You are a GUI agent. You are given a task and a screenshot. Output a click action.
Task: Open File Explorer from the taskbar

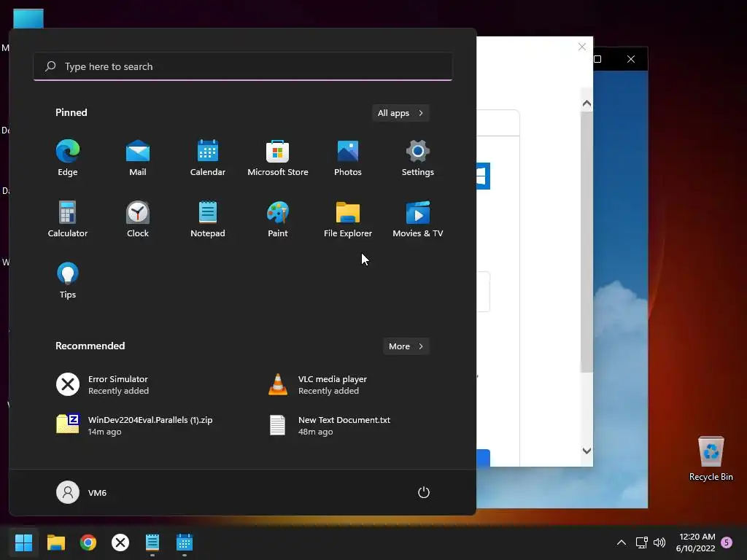[x=55, y=542]
